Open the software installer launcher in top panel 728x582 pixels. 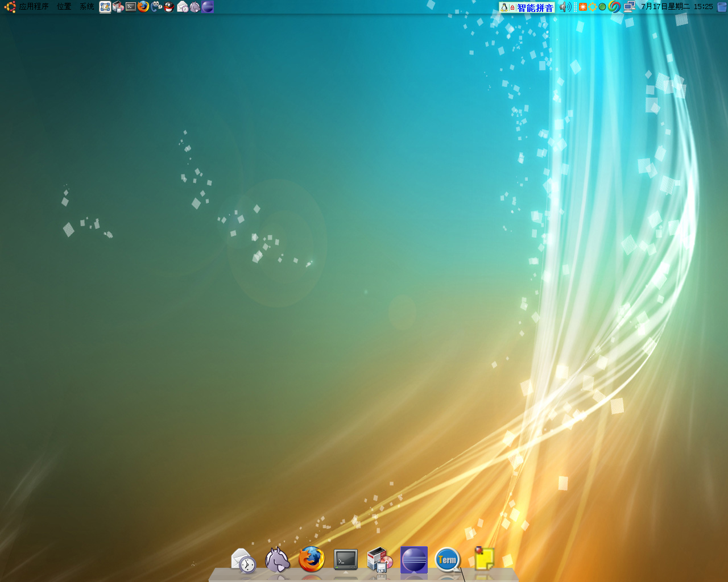tap(118, 7)
